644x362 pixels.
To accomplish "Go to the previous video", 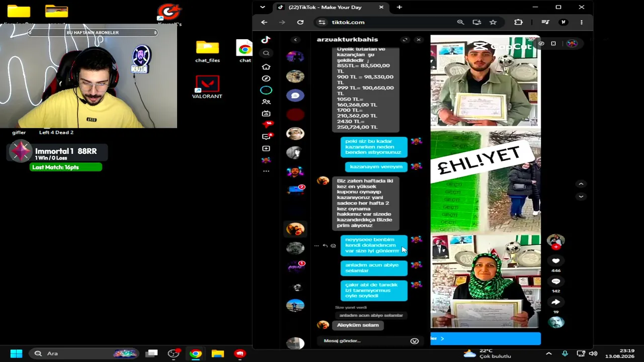I will 581,184.
